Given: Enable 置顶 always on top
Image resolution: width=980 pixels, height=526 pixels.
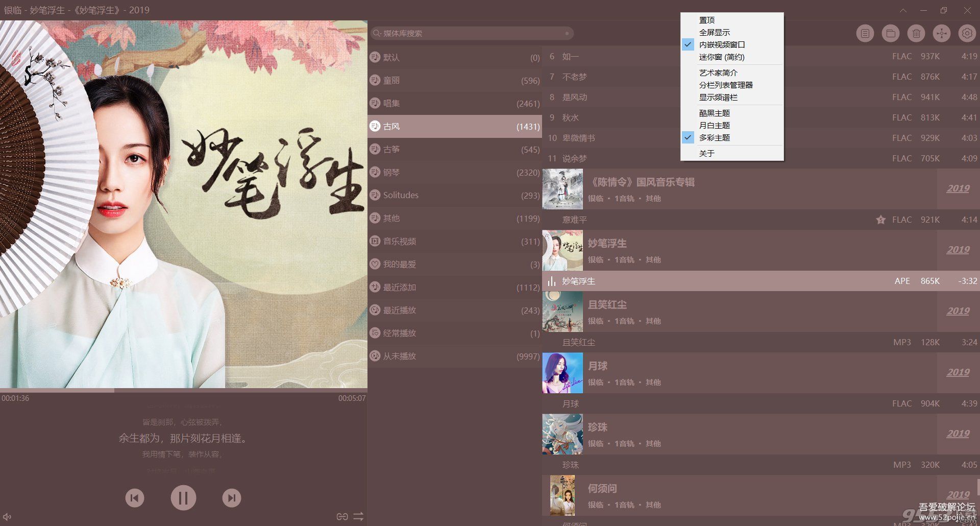Looking at the screenshot, I should click(732, 20).
